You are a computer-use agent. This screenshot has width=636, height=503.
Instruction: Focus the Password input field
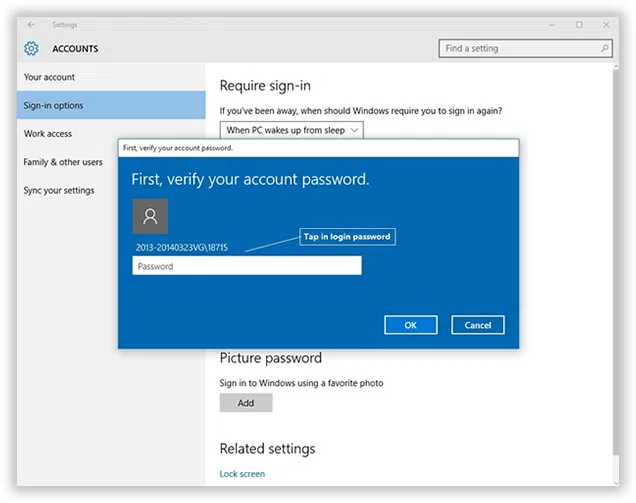[246, 266]
